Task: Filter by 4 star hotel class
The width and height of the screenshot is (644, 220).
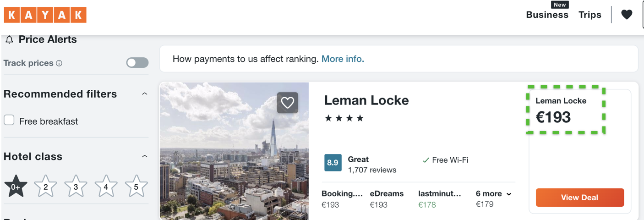Action: (x=106, y=186)
